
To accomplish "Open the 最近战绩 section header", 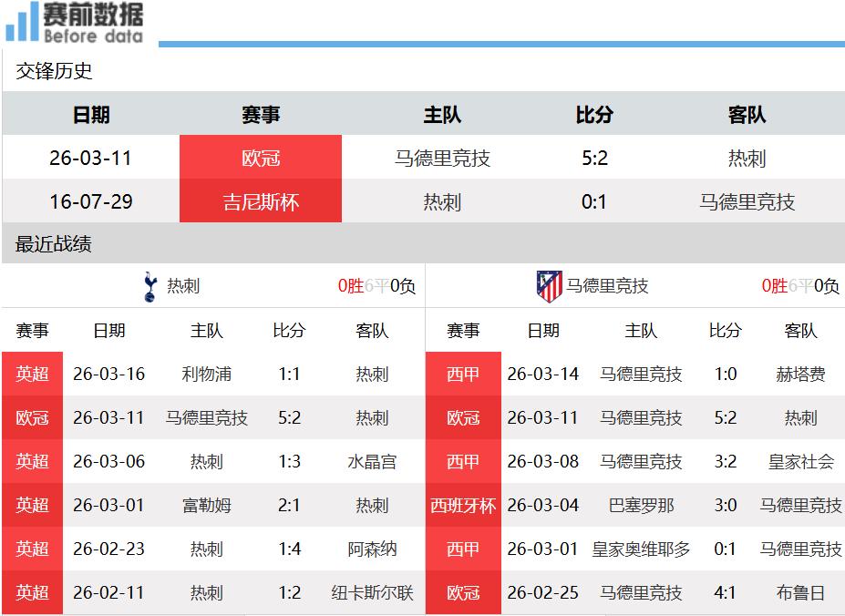I will point(54,244).
